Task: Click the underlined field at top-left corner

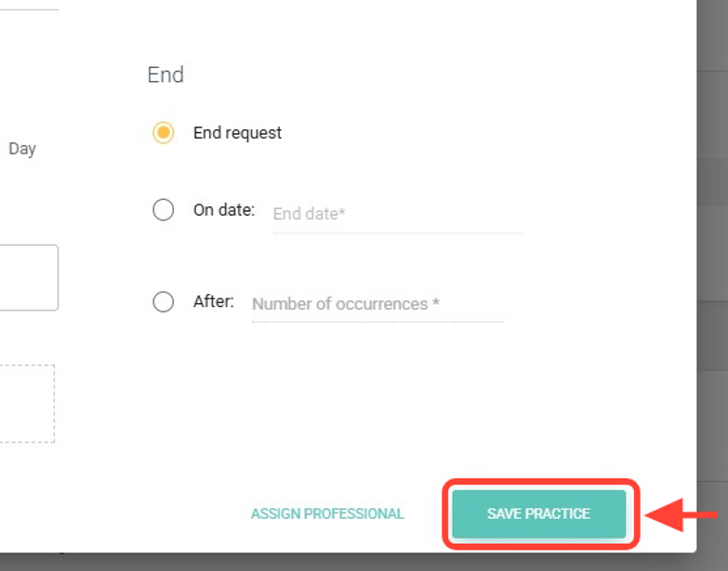Action: 28,5
